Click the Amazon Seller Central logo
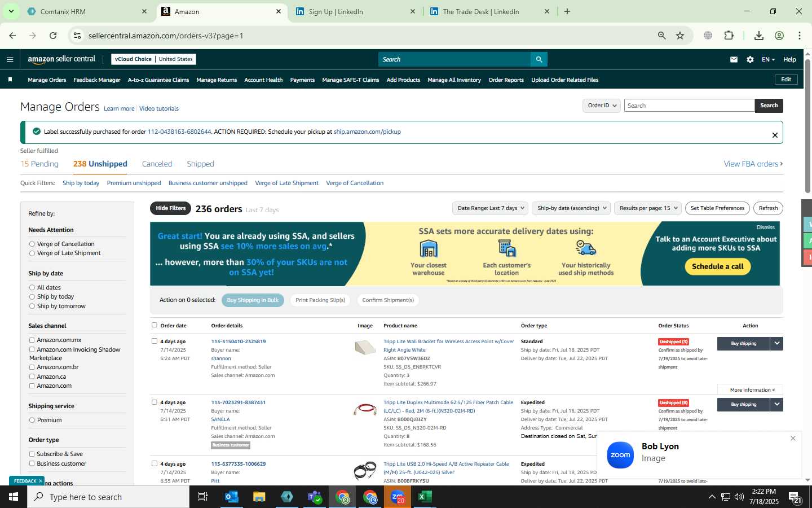Screen dimensions: 812x508 [61, 59]
